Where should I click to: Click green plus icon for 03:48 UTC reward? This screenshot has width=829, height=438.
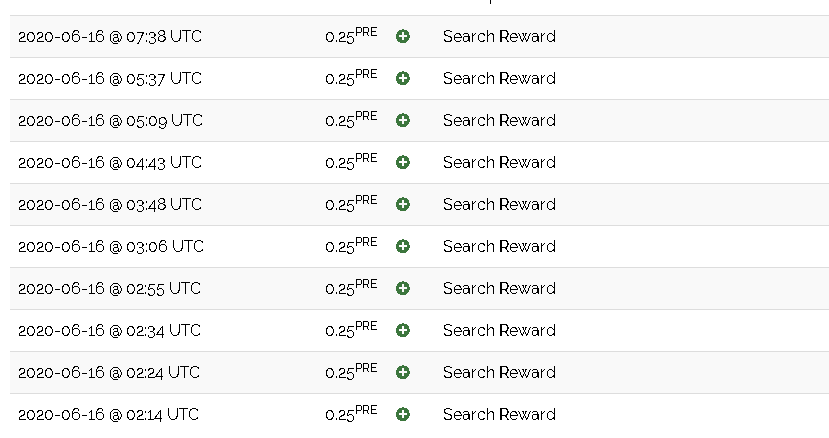403,204
